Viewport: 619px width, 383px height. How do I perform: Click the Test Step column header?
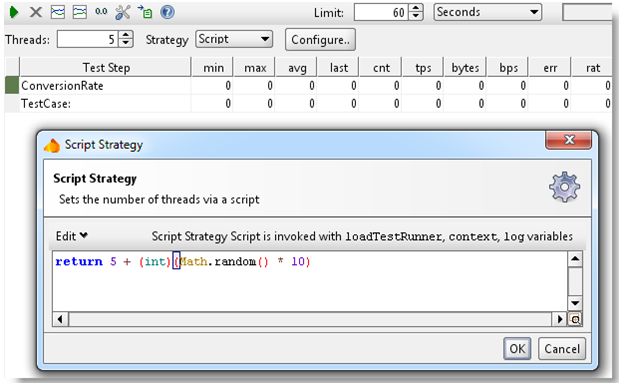pyautogui.click(x=106, y=68)
